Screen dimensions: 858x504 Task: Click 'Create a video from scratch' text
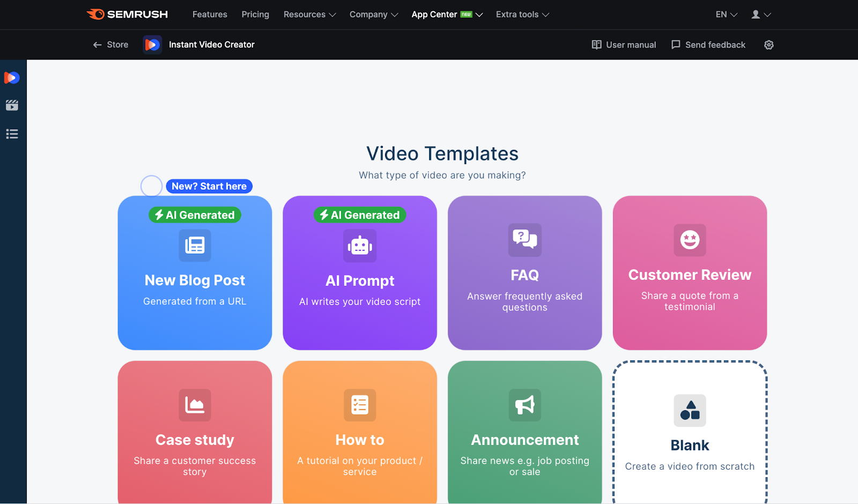(690, 466)
